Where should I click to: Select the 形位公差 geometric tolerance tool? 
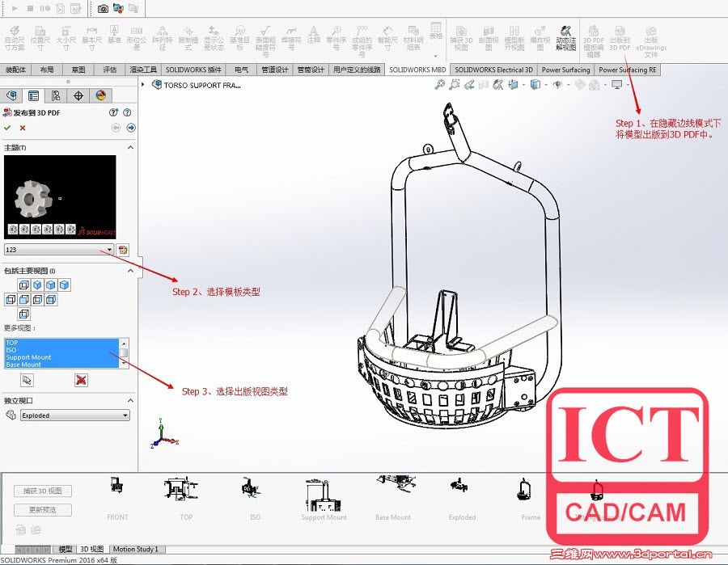click(x=137, y=39)
